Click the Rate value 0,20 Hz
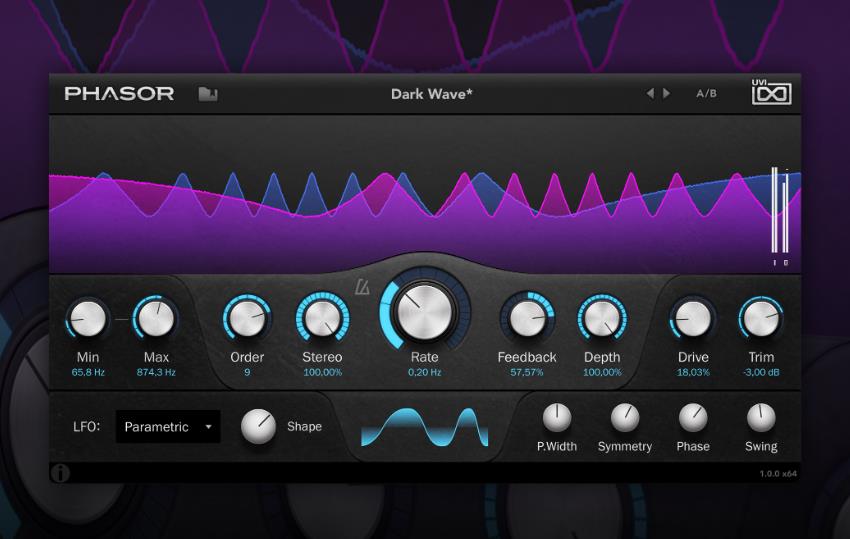This screenshot has height=539, width=850. (x=424, y=373)
